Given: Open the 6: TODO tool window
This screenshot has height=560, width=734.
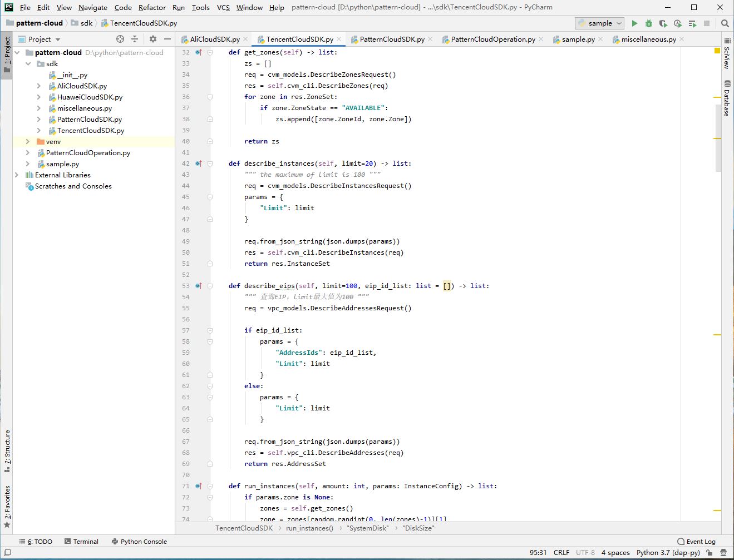Looking at the screenshot, I should coord(36,541).
